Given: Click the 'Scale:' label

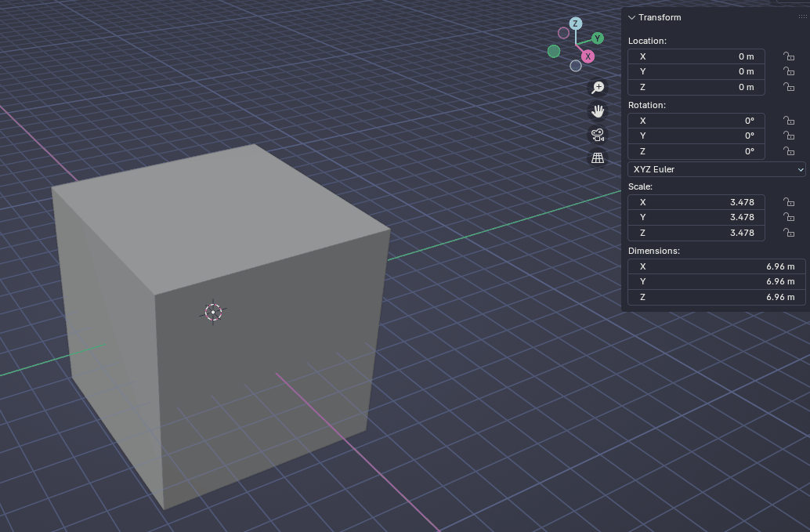Looking at the screenshot, I should click(x=640, y=186).
